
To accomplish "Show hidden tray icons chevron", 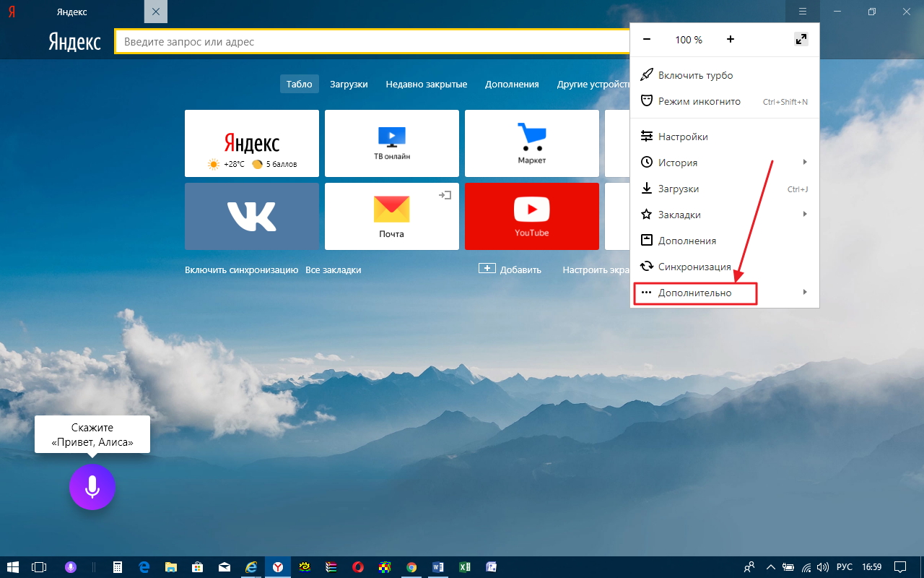I will click(x=771, y=567).
